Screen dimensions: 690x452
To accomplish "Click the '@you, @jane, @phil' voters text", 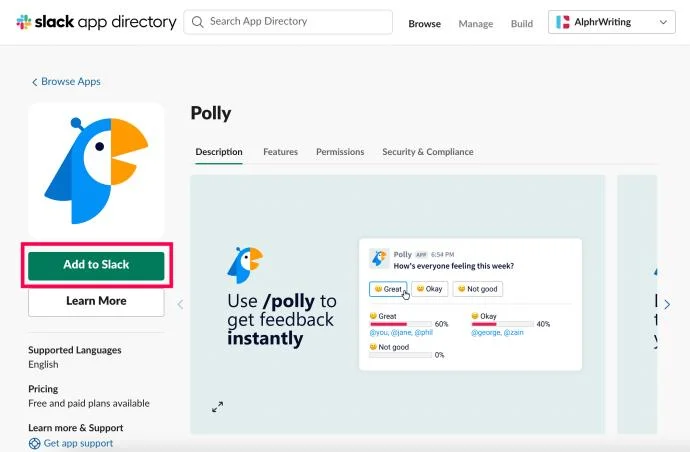I will (x=401, y=333).
